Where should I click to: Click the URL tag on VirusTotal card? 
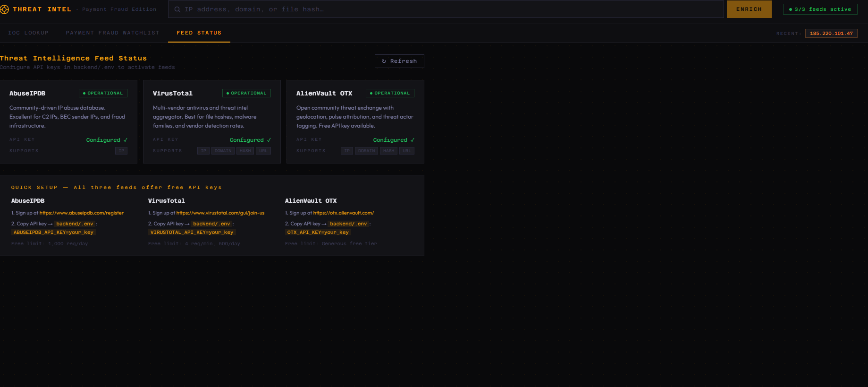[x=263, y=151]
